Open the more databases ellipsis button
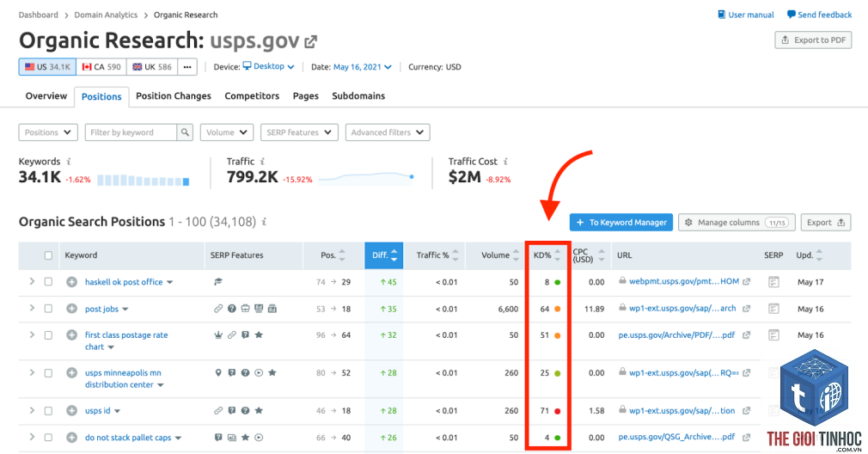Viewport: 868px width, 454px height. 187,67
